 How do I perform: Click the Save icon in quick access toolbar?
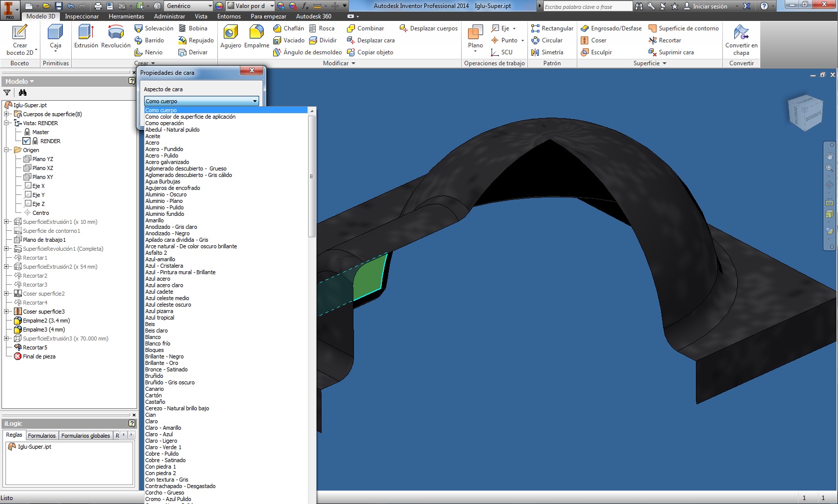click(x=59, y=6)
